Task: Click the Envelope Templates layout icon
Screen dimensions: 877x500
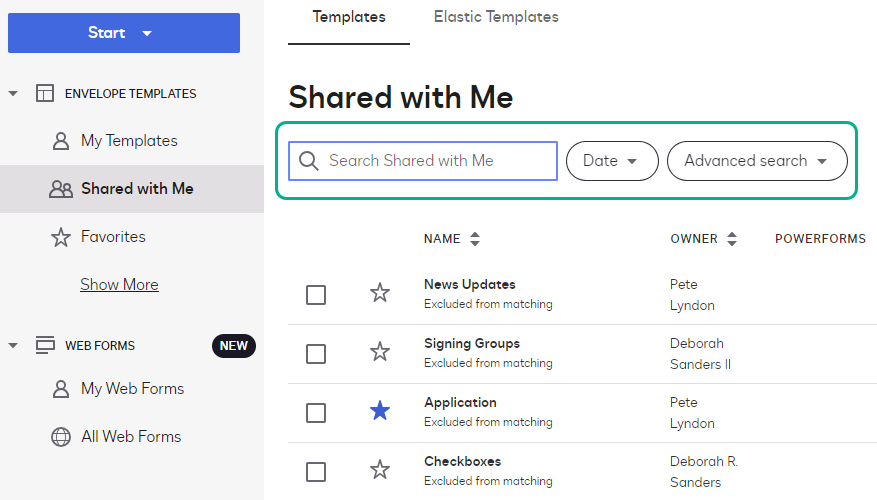Action: tap(45, 94)
